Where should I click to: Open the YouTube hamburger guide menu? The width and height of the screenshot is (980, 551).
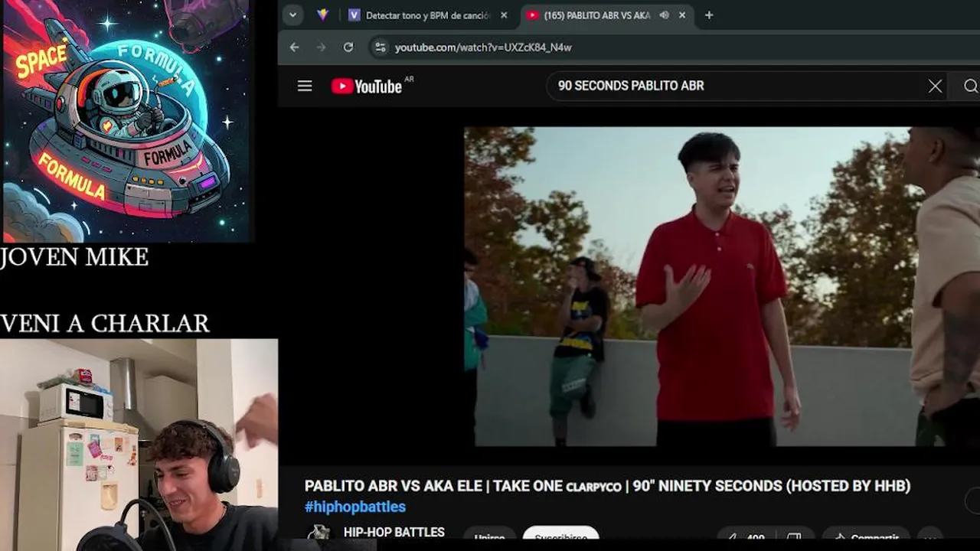click(x=305, y=86)
